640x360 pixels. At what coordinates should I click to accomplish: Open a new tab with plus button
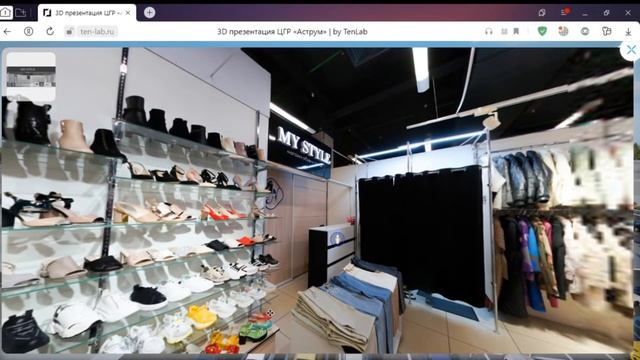point(149,13)
